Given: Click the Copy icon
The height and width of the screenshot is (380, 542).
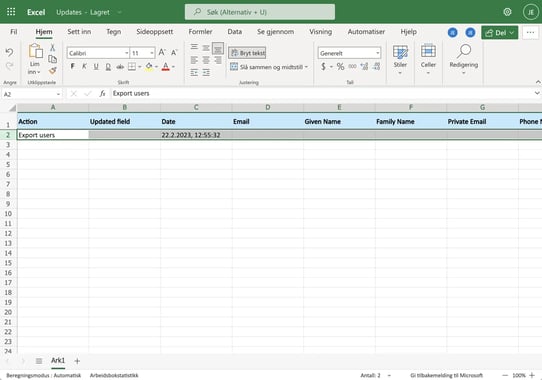Looking at the screenshot, I should pos(53,59).
